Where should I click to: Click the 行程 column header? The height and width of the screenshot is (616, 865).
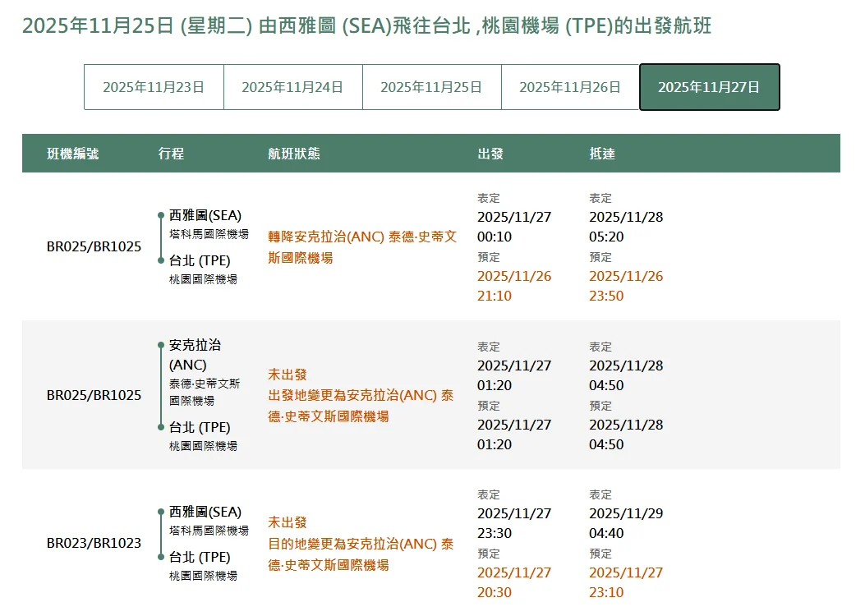(x=171, y=154)
